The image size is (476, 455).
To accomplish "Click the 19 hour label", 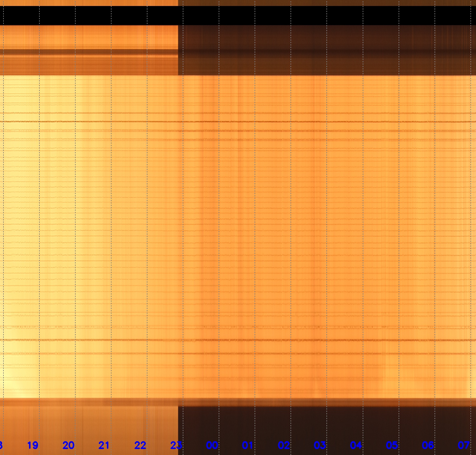I will (33, 445).
